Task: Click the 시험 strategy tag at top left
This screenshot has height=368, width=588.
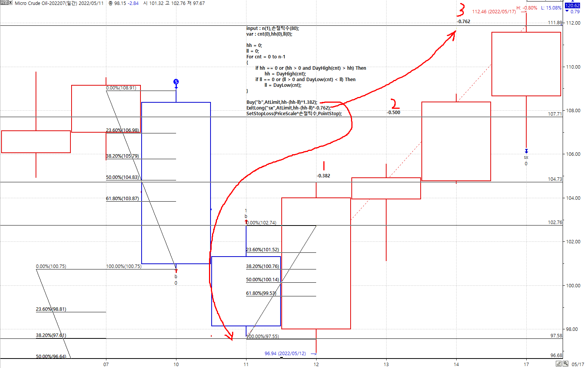Action: [4, 3]
